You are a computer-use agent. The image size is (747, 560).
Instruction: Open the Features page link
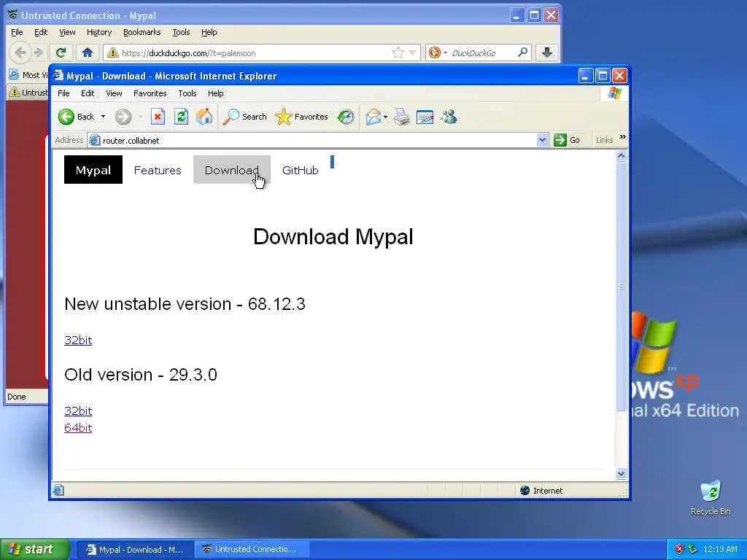[158, 170]
